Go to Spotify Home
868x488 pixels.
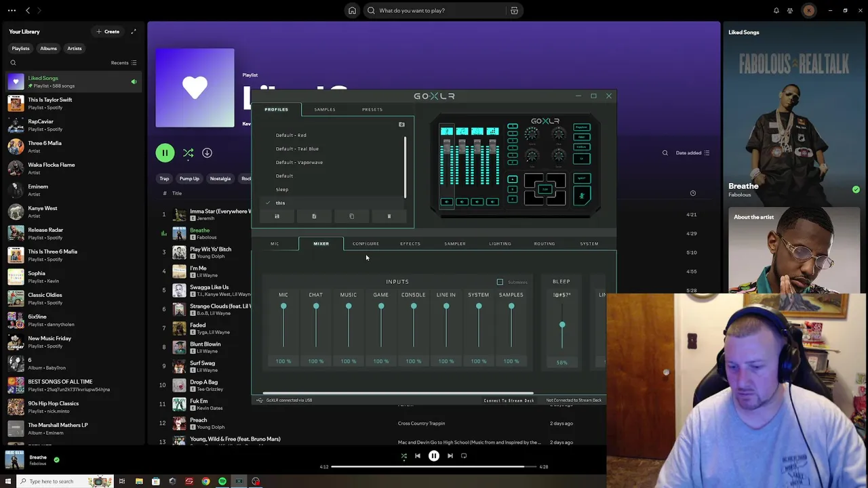[x=352, y=10]
